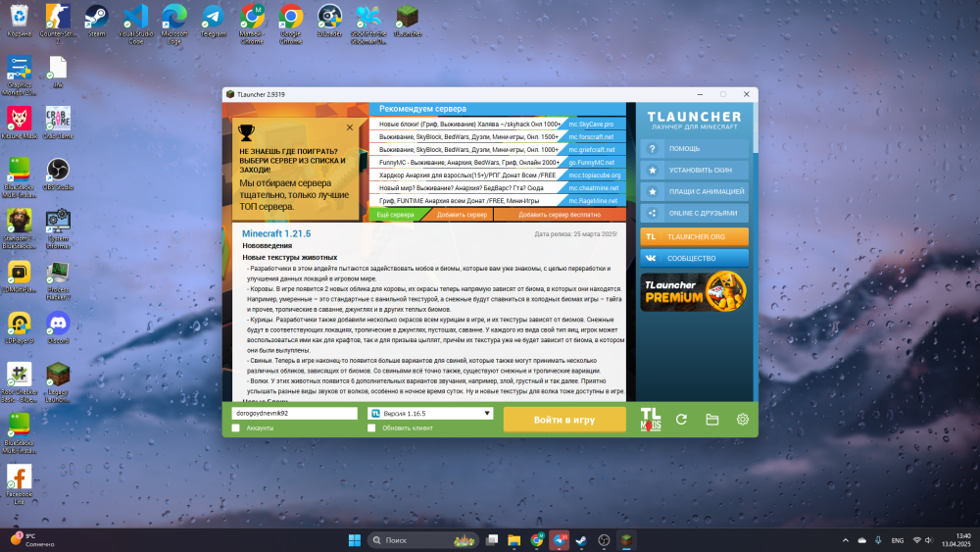This screenshot has height=552, width=980.
Task: Open TLauncher settings gear icon
Action: coord(743,420)
